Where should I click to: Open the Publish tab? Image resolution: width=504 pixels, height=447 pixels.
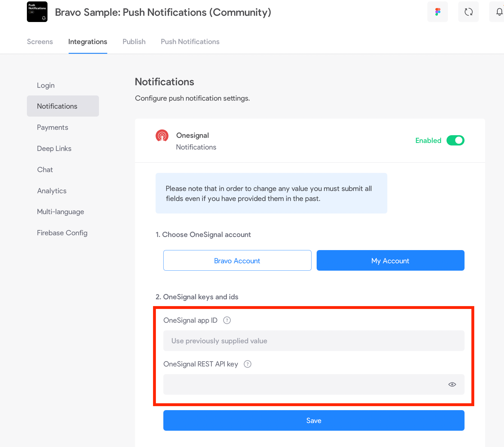click(x=134, y=42)
